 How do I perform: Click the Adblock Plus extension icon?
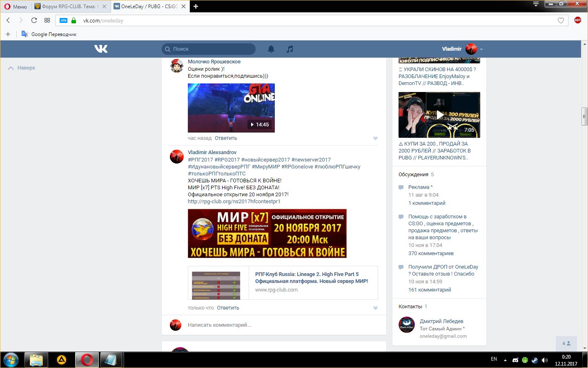577,20
